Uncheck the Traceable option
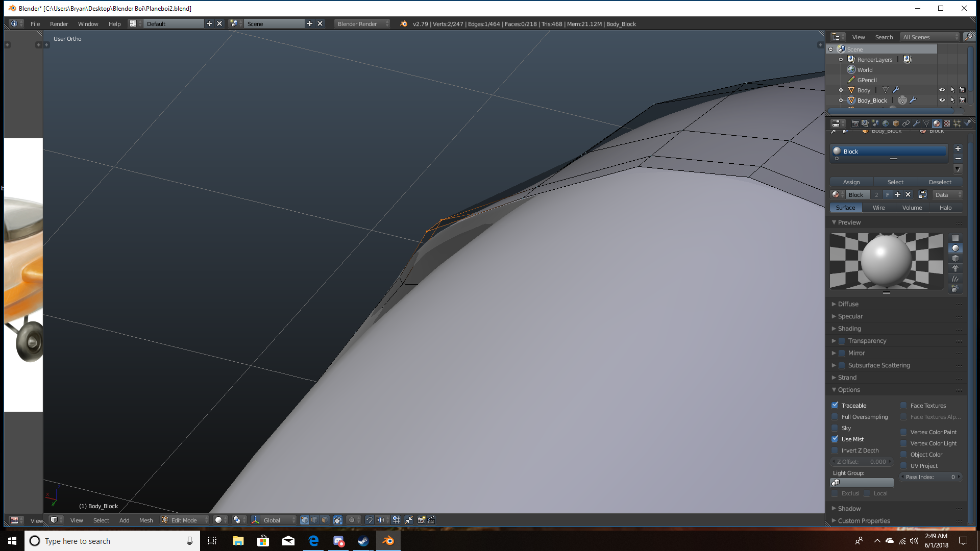Image resolution: width=980 pixels, height=551 pixels. pos(835,405)
